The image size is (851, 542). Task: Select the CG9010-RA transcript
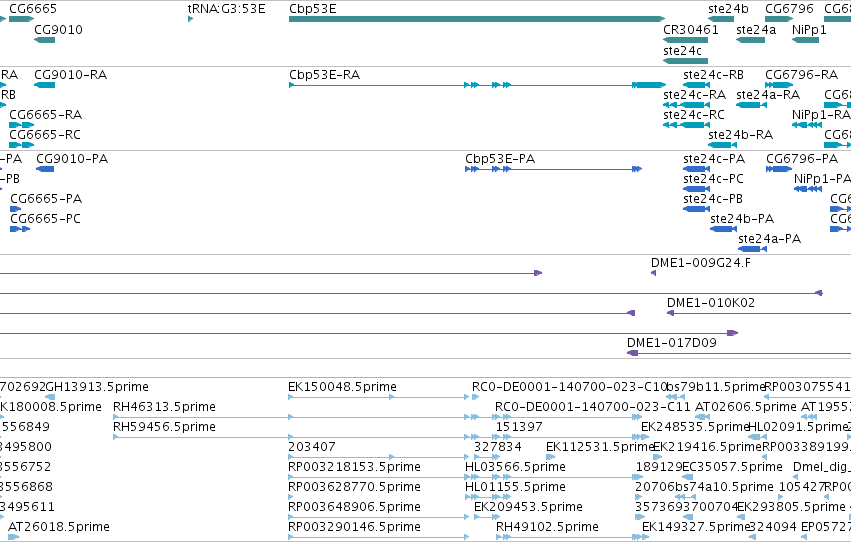[45, 85]
